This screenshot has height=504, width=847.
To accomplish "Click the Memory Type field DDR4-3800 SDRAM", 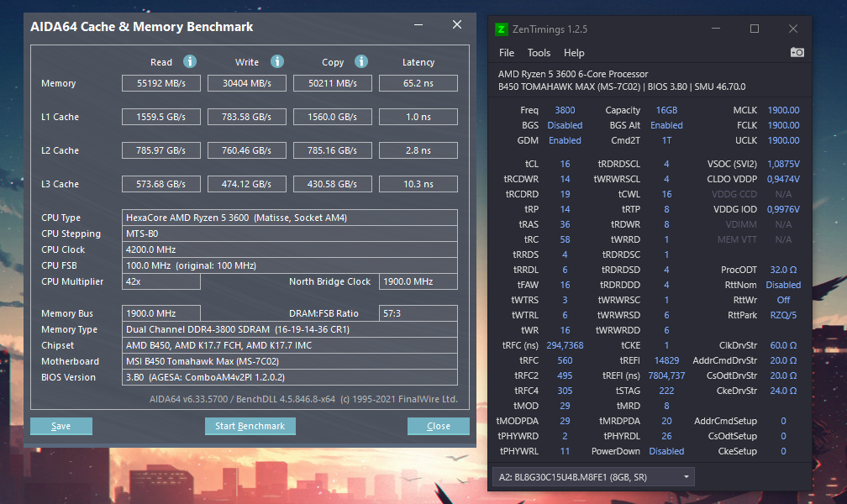I will pyautogui.click(x=290, y=329).
